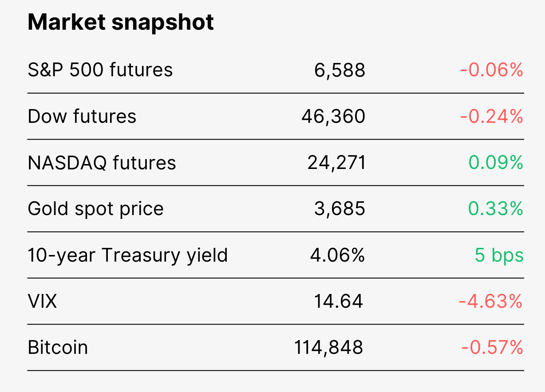Click the Market snapshot heading
545x392 pixels.
coord(121,23)
